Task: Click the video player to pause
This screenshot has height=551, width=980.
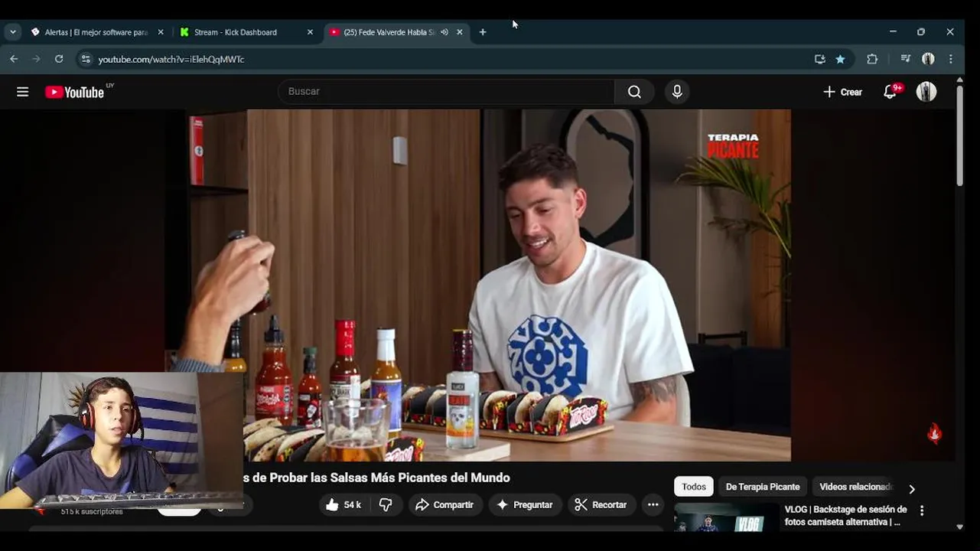Action: (x=478, y=285)
